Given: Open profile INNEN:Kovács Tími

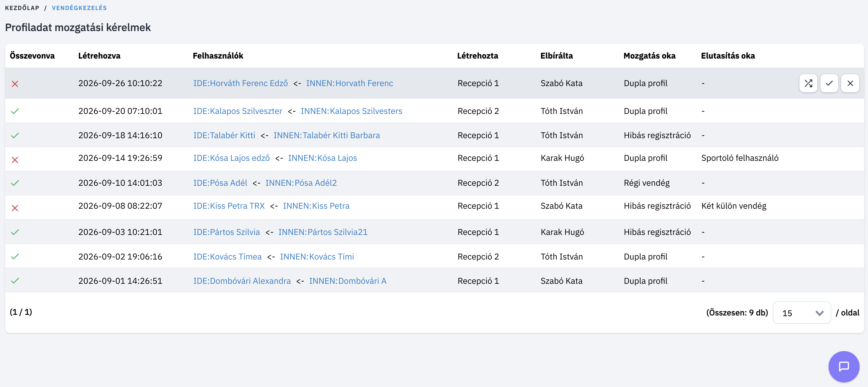Looking at the screenshot, I should pyautogui.click(x=317, y=257).
